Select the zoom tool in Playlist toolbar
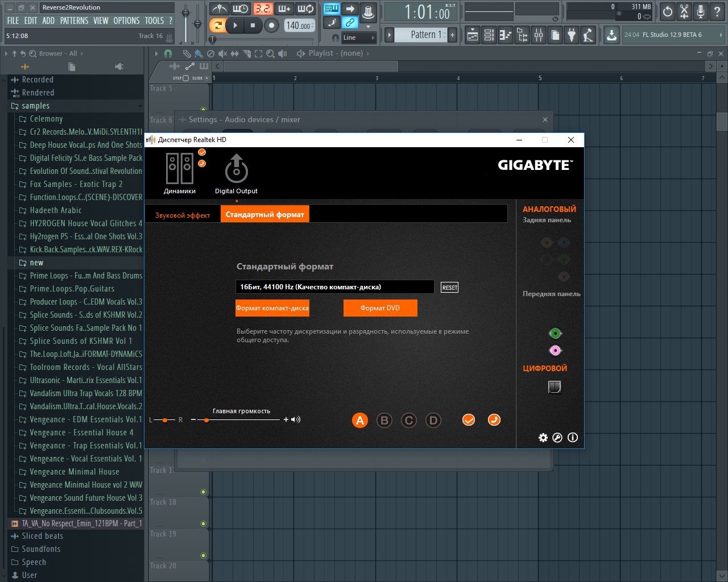This screenshot has height=582, width=728. [x=270, y=53]
